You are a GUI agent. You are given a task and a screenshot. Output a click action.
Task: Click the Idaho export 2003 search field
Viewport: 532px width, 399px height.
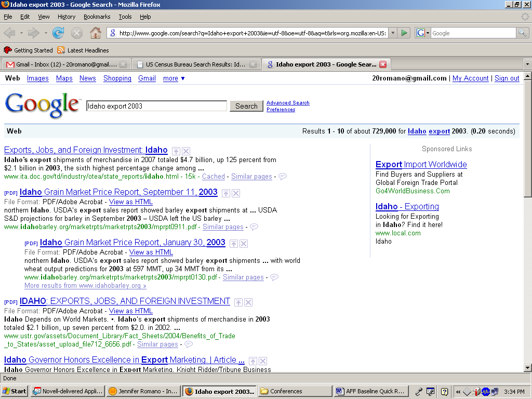[156, 106]
